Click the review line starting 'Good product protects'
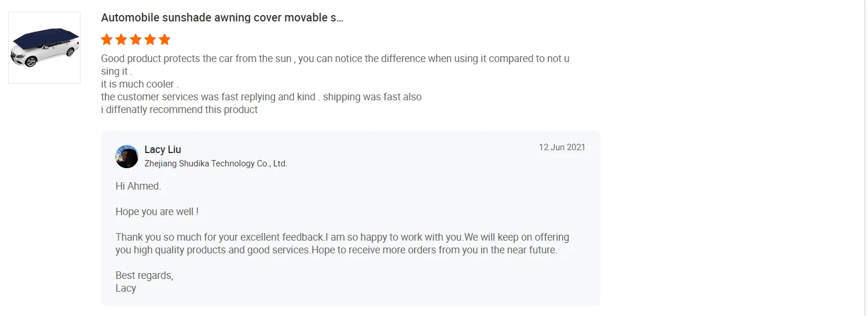868x316 pixels. [x=335, y=59]
